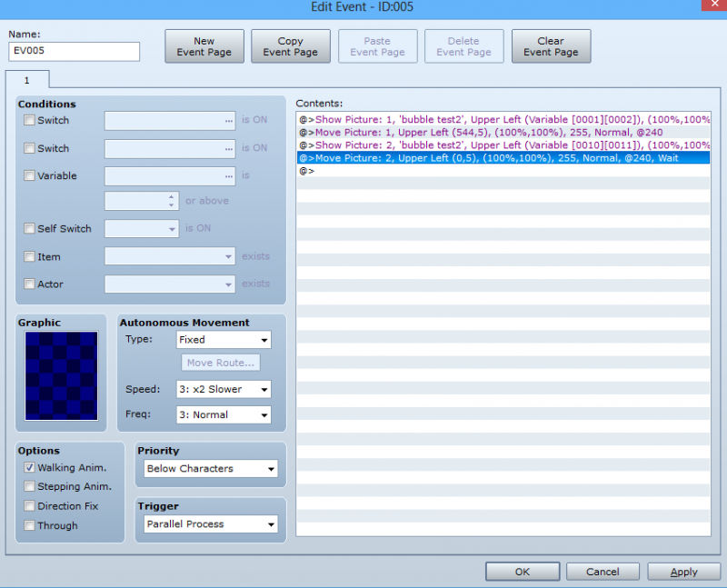
Task: Open the Item condition dropdown
Action: (170, 256)
